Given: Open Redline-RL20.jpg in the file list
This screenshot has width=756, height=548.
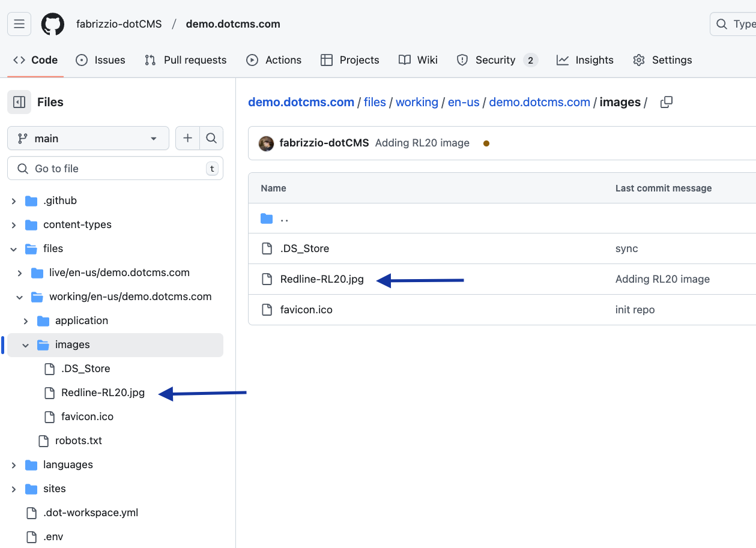Looking at the screenshot, I should (322, 279).
